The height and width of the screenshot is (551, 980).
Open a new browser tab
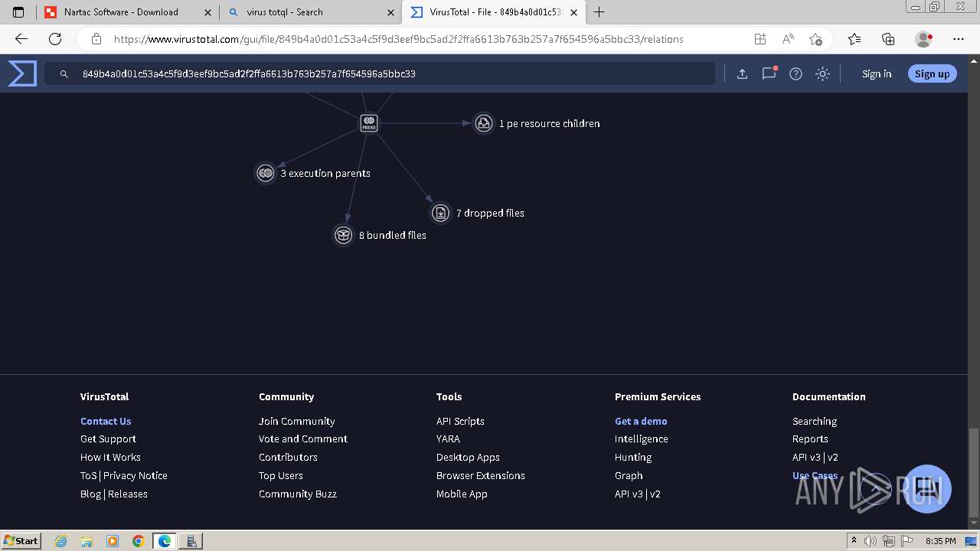pyautogui.click(x=599, y=12)
